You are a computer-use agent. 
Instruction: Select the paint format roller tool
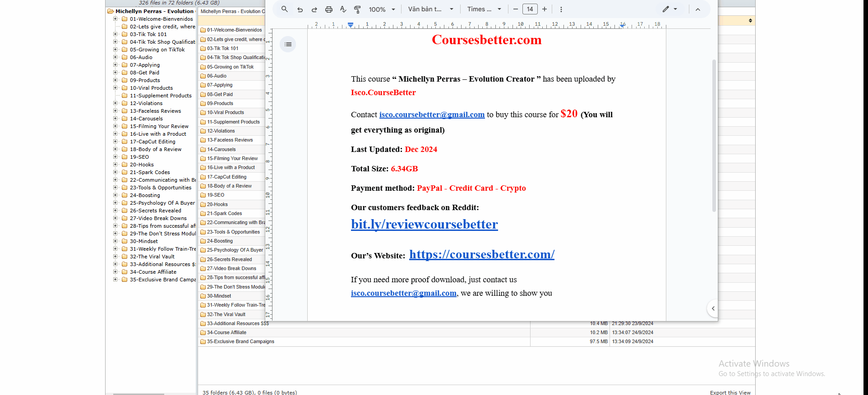pos(357,9)
